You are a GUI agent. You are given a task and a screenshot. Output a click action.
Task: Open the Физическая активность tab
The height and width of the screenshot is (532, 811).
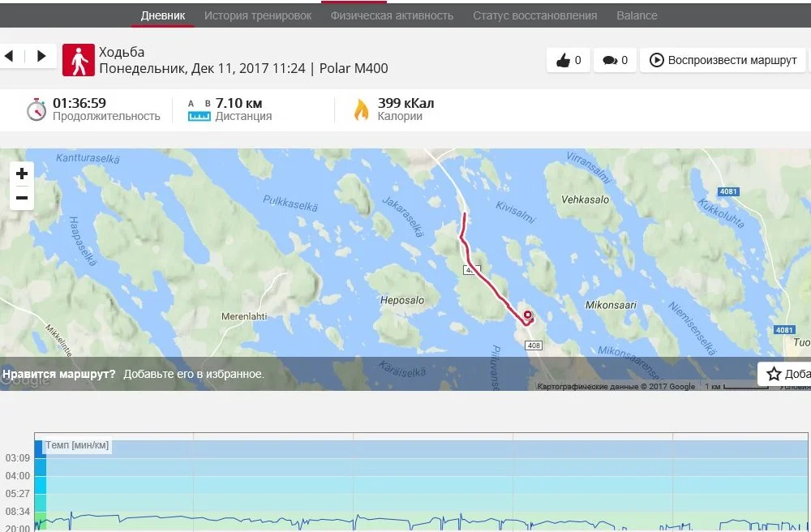(392, 15)
